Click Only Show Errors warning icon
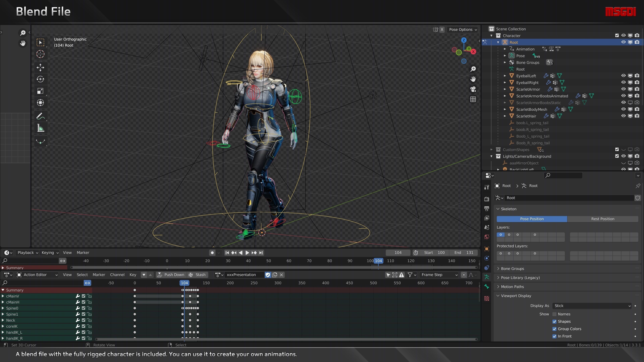The image size is (644, 362). click(401, 275)
